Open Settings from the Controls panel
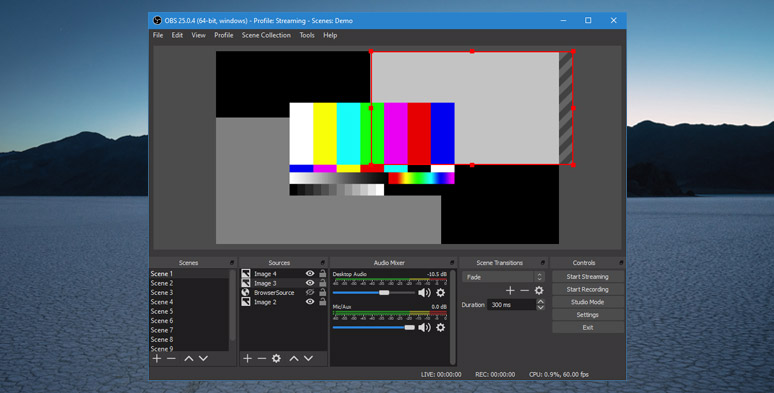 tap(588, 314)
